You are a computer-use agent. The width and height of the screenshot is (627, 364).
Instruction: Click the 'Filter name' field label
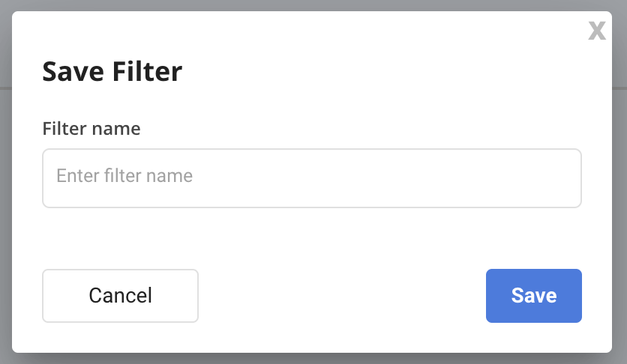[x=91, y=129]
